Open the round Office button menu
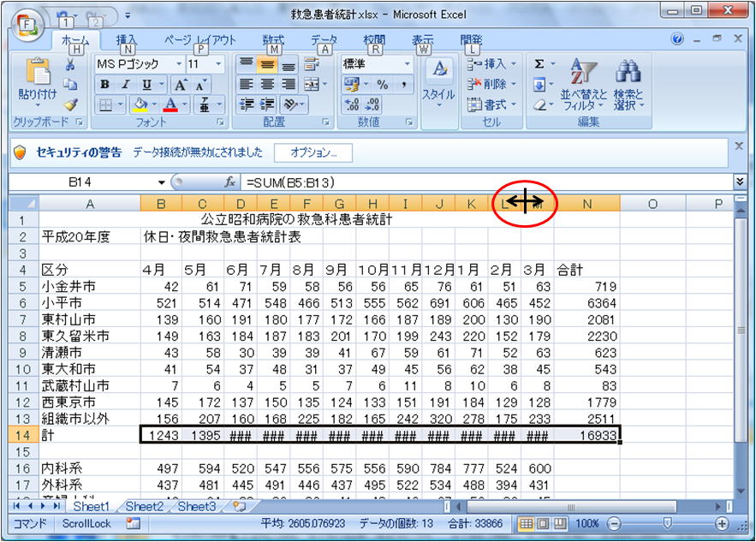This screenshot has height=542, width=756. point(27,24)
